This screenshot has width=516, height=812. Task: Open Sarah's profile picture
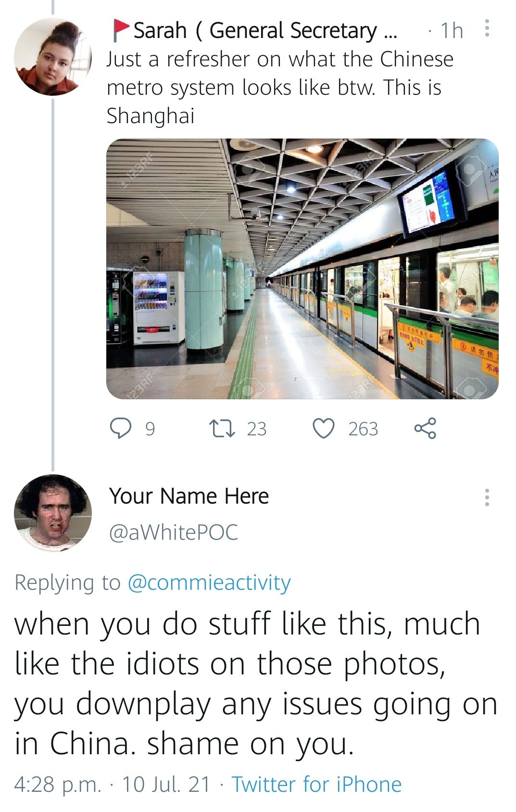pyautogui.click(x=52, y=57)
